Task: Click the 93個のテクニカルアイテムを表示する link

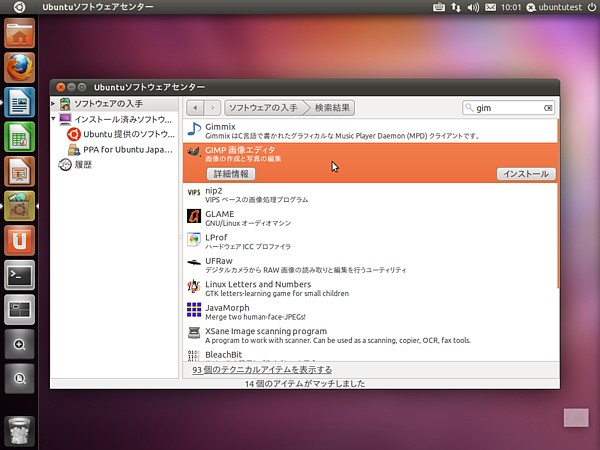Action: pyautogui.click(x=262, y=370)
